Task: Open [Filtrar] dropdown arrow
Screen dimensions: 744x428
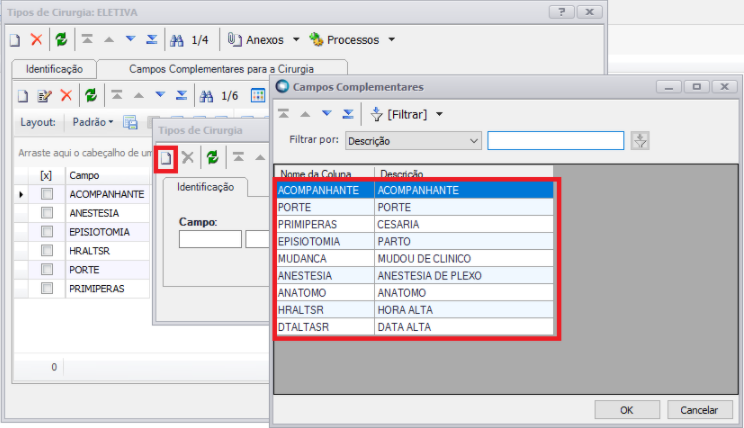Action: point(439,114)
